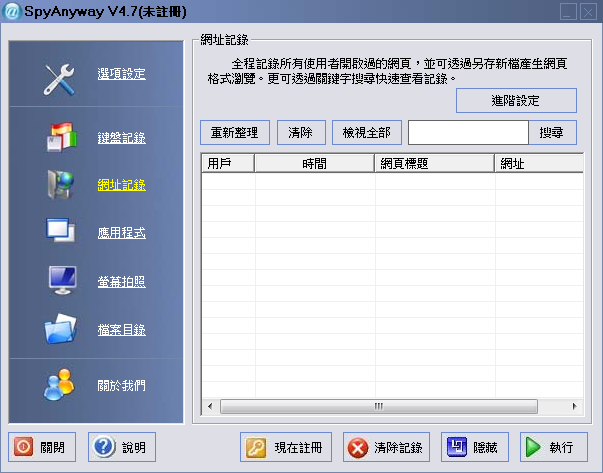
Task: Open the 應用程式 link in sidebar
Action: 122,233
